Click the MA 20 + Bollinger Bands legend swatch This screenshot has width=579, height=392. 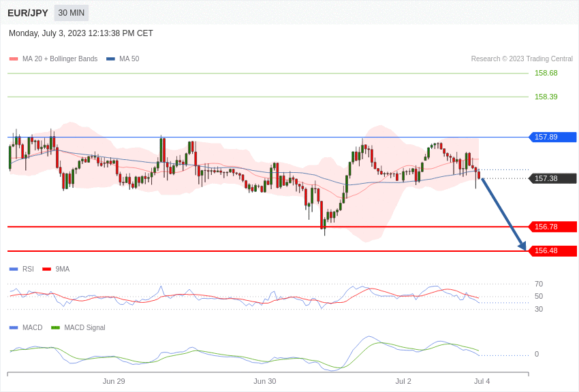click(x=14, y=59)
